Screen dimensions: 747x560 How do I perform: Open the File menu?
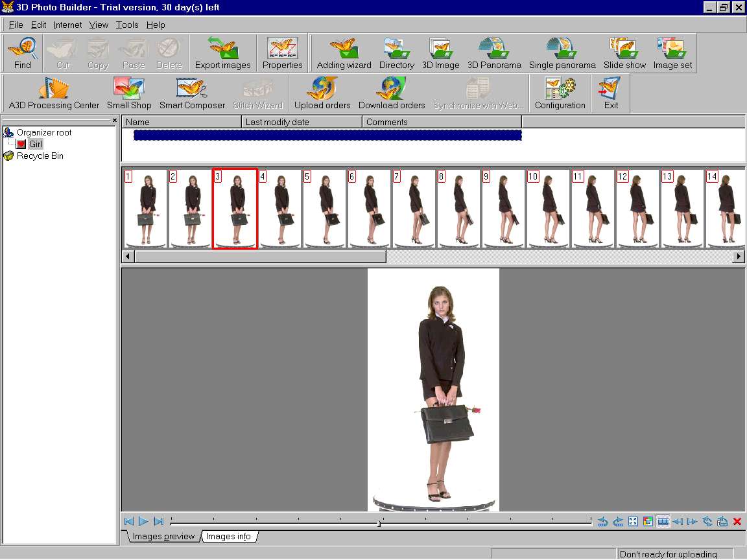(x=16, y=25)
